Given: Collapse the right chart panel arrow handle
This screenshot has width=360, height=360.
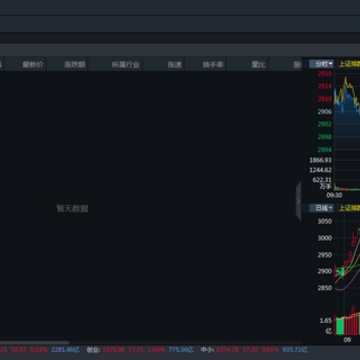Looking at the screenshot, I should click(x=298, y=201).
